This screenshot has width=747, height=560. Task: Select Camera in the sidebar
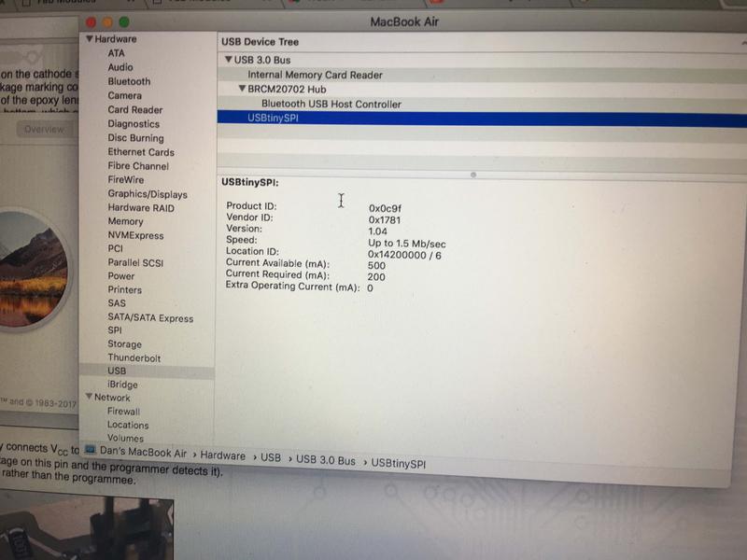124,95
